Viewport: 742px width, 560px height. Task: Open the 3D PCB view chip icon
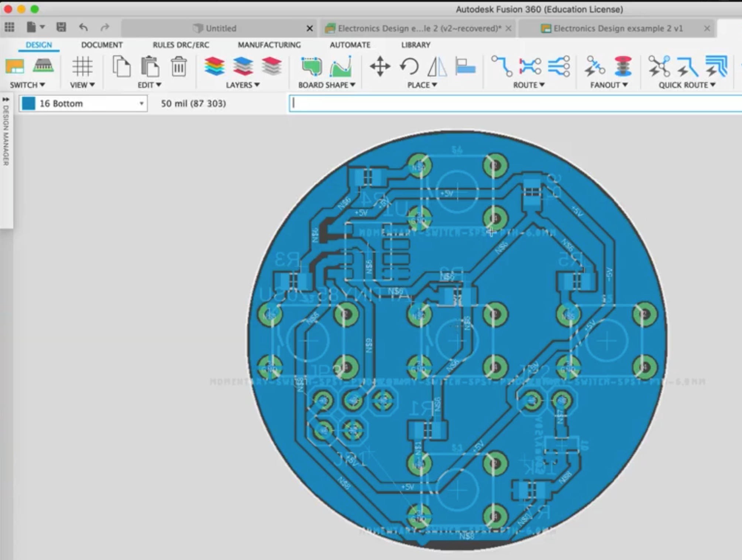[x=43, y=66]
